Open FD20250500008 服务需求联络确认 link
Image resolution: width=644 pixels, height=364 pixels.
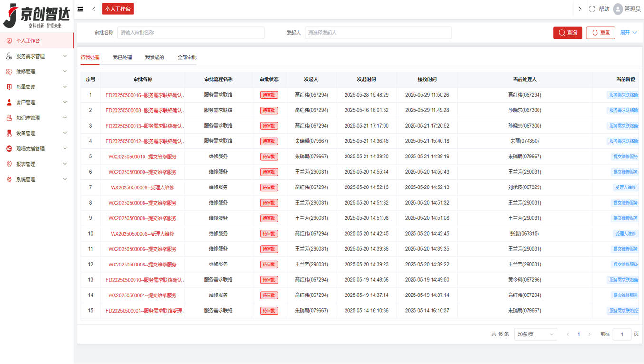pos(144,110)
